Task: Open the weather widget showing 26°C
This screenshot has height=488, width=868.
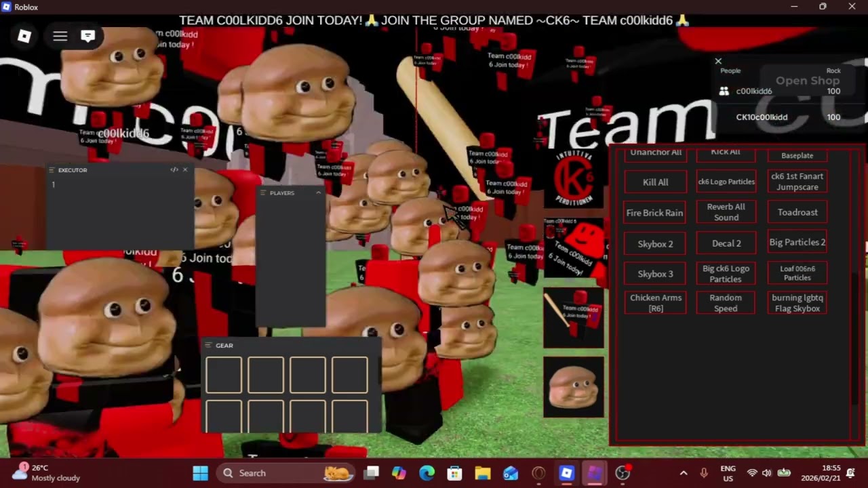Action: tap(46, 473)
